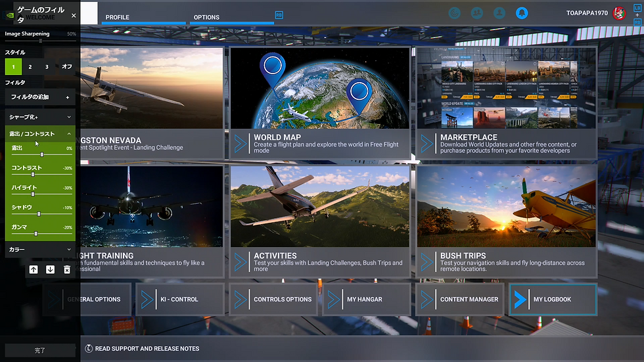
Task: Select style preset 3
Action: click(47, 66)
